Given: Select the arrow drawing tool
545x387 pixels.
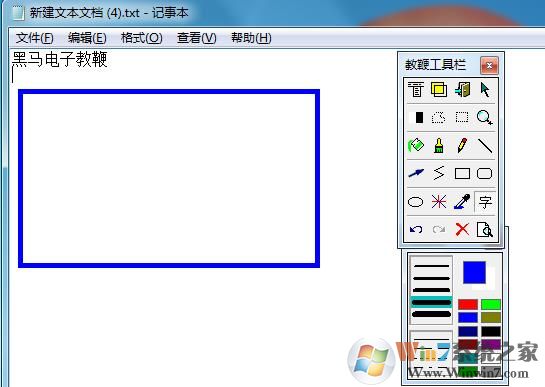Looking at the screenshot, I should (416, 173).
